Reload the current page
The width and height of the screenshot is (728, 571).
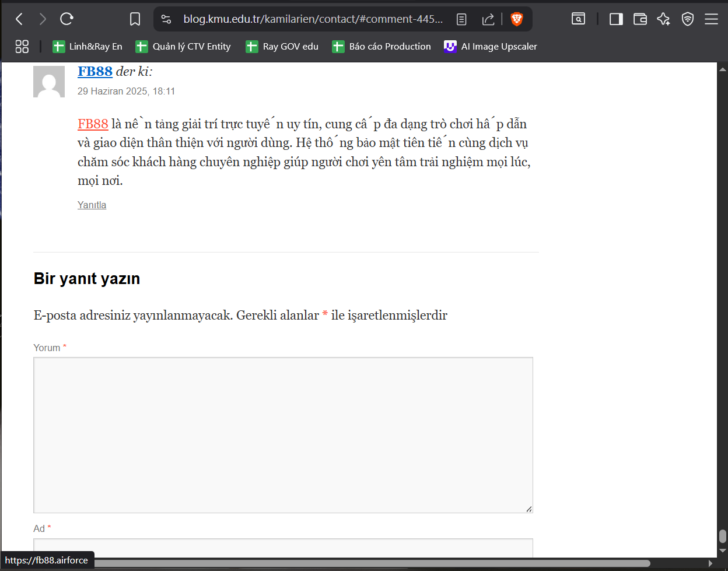[66, 19]
